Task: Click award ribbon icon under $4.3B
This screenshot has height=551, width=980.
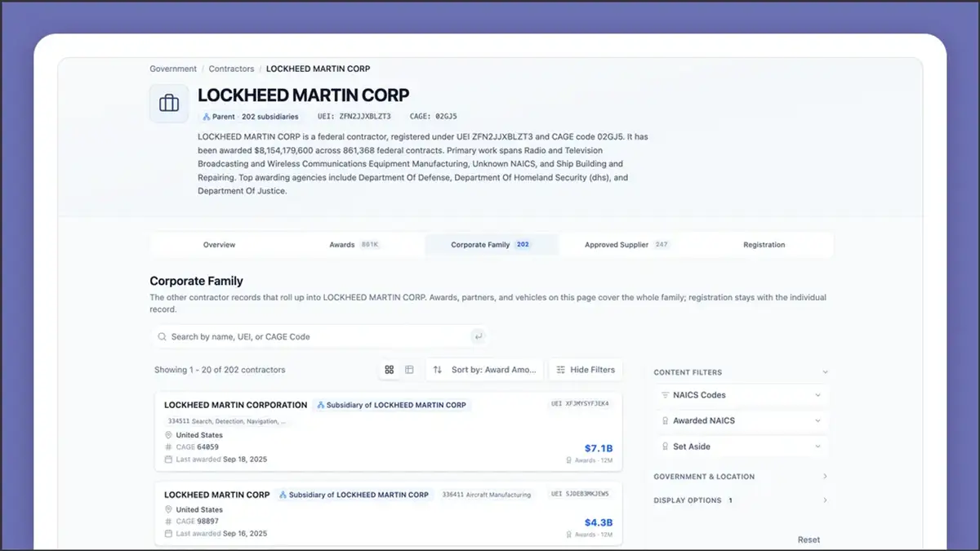Action: pos(569,535)
